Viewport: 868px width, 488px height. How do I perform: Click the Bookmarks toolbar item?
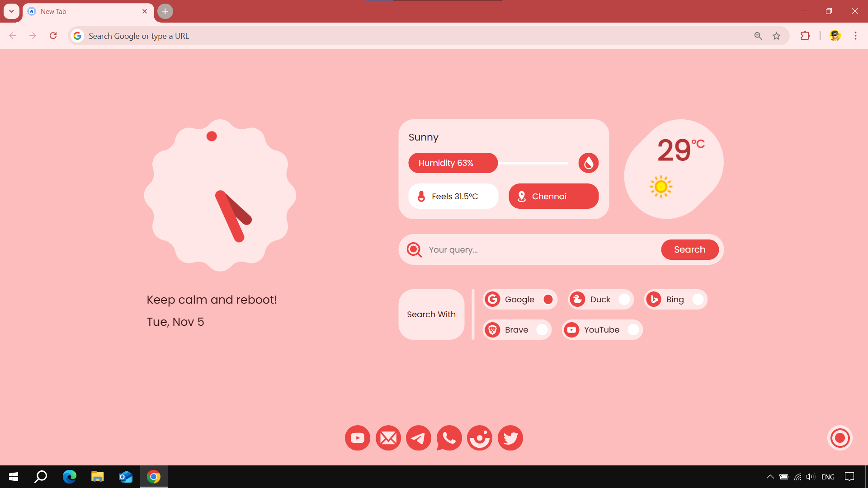777,36
